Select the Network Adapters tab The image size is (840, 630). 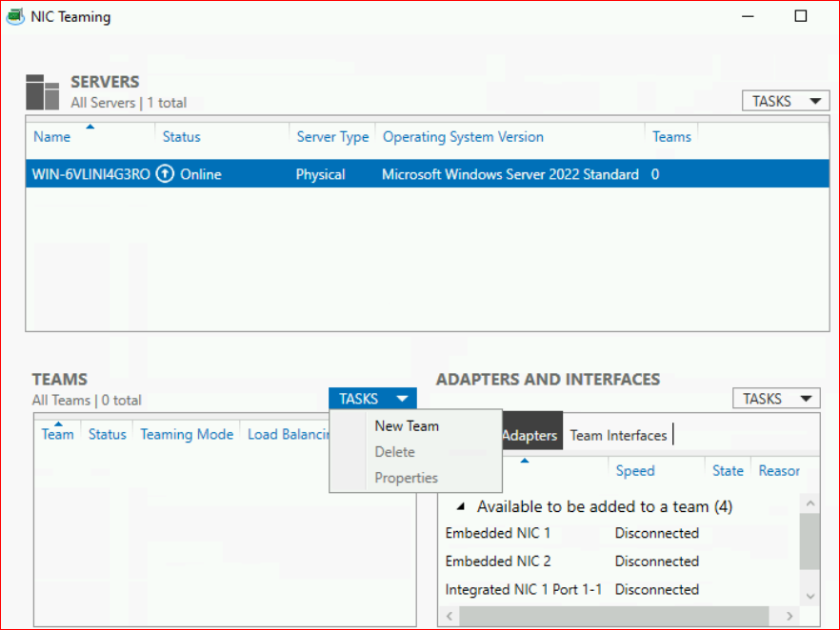click(x=529, y=435)
